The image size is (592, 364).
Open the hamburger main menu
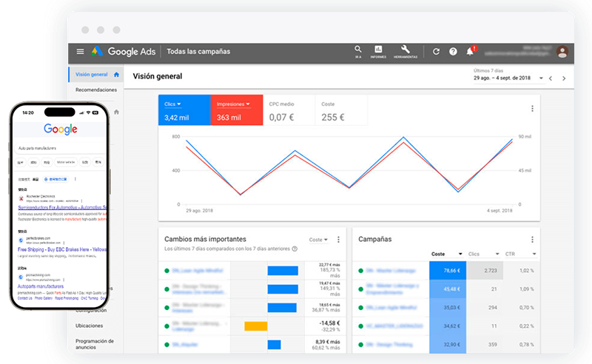81,52
